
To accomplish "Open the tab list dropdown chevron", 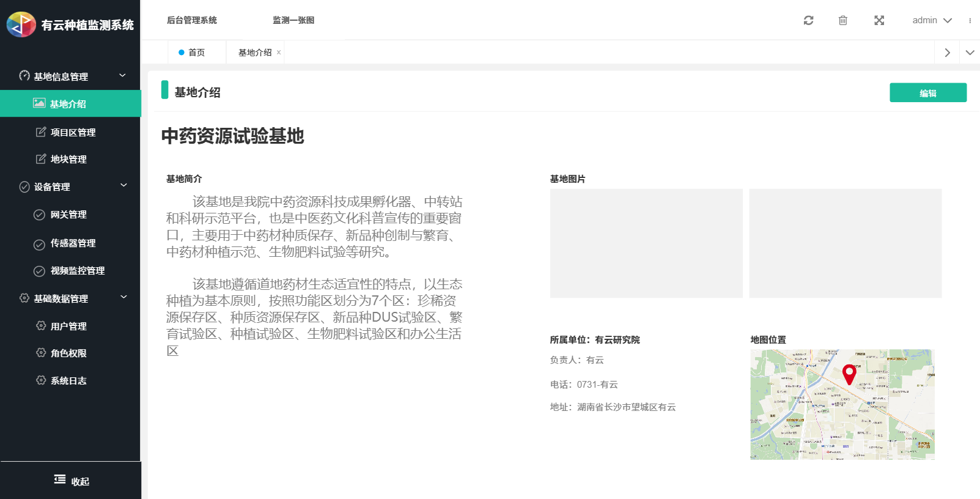I will 970,53.
